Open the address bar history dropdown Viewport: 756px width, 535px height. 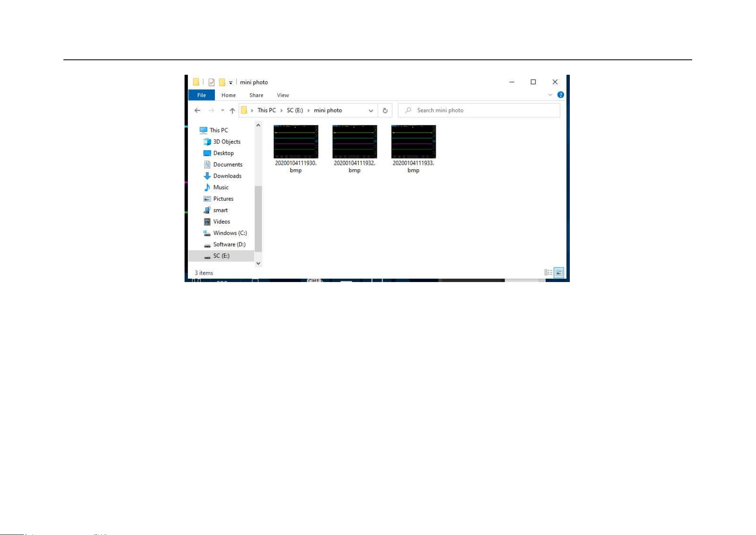tap(371, 110)
